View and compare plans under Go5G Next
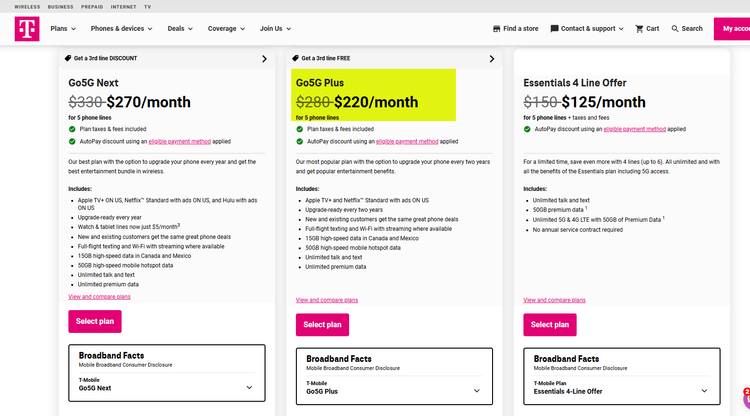 [x=99, y=297]
